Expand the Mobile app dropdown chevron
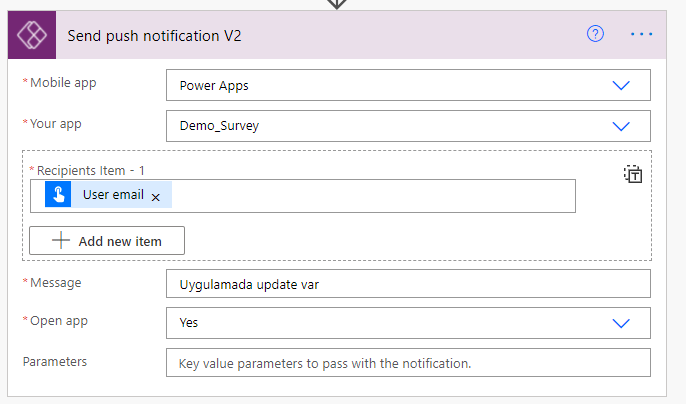 click(x=621, y=86)
